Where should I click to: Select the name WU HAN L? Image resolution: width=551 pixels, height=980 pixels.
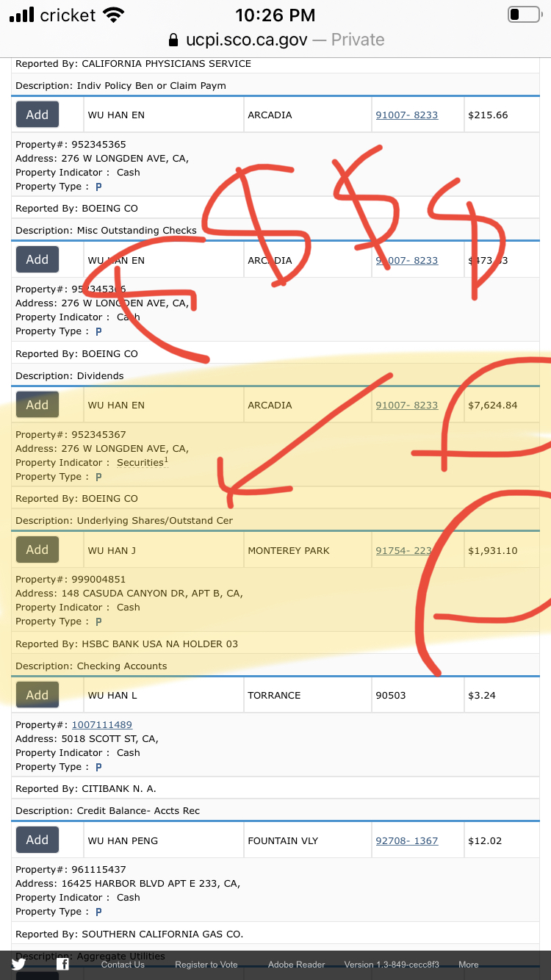coord(112,696)
